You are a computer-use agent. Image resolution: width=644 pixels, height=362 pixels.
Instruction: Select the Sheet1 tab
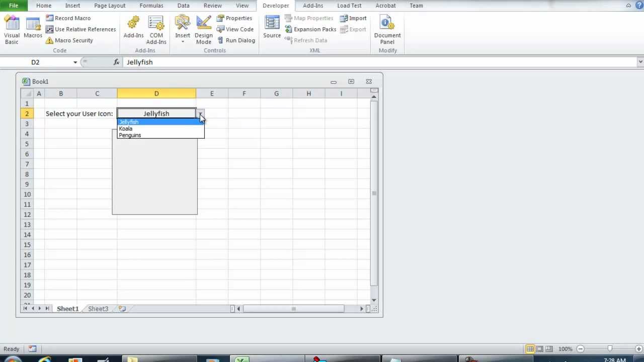67,309
